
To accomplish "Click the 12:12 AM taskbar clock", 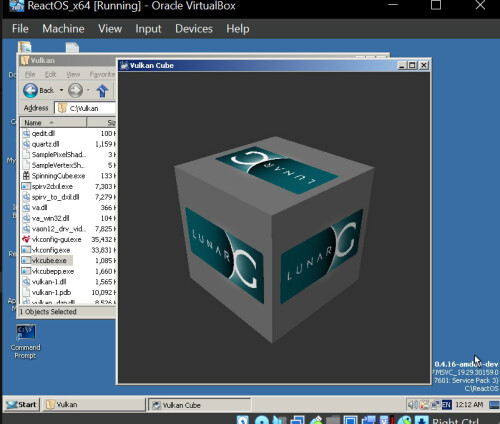I will point(469,405).
